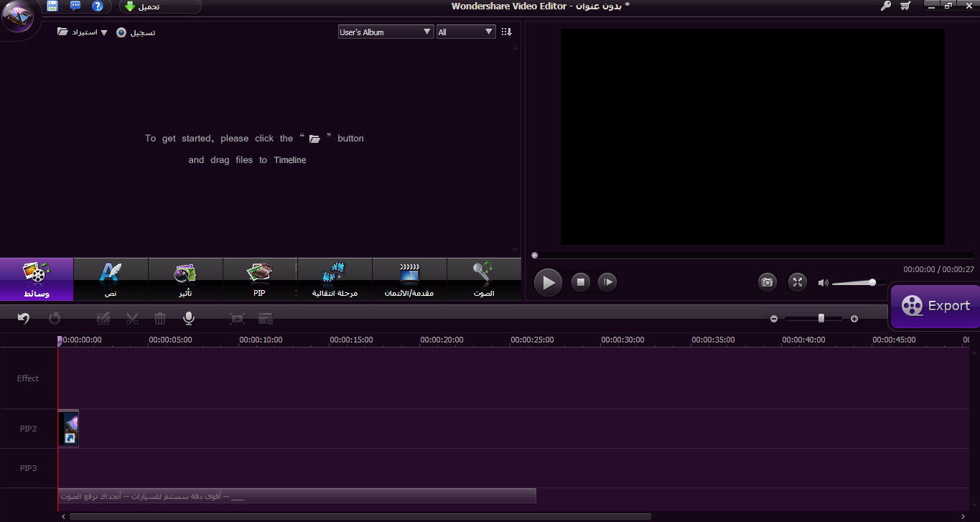Viewport: 980px width, 522px height.
Task: Play the preview video
Action: point(549,282)
